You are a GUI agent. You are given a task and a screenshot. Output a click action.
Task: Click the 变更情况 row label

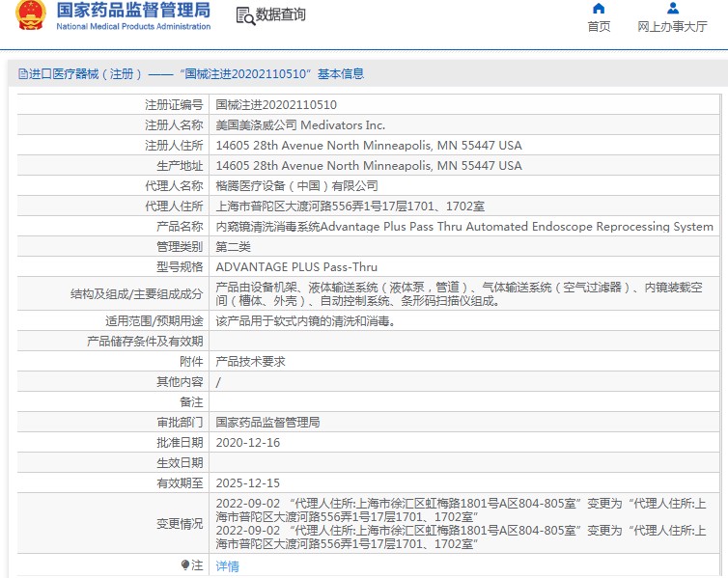click(180, 524)
